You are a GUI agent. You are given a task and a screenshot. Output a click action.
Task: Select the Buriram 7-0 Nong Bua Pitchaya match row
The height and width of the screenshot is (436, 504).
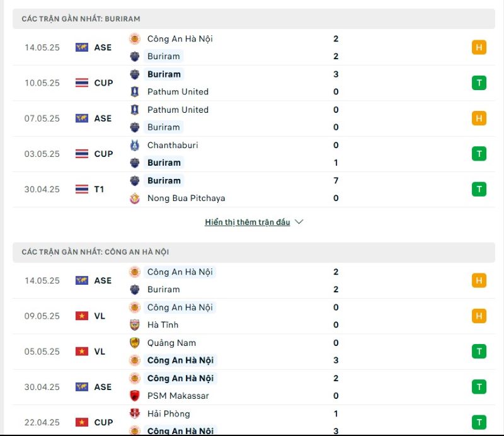(254, 190)
